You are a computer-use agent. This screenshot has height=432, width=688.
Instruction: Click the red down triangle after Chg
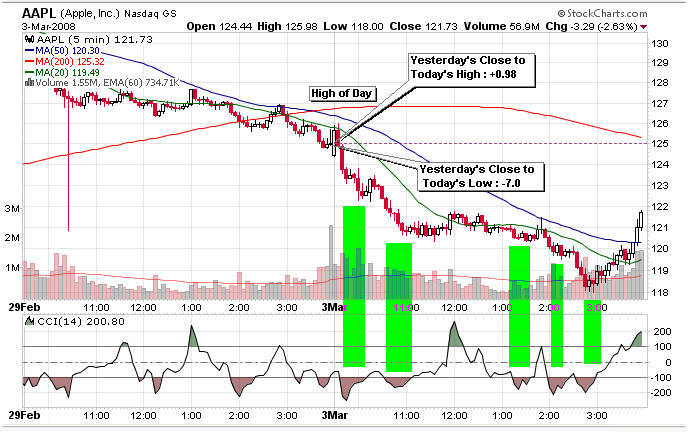click(x=643, y=27)
